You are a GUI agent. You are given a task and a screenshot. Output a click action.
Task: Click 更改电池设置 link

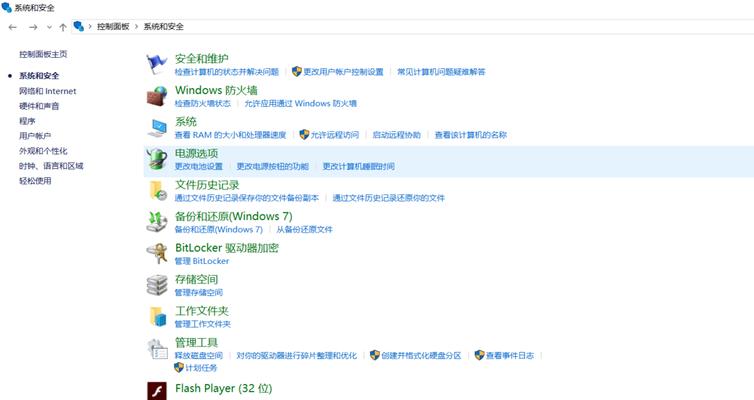click(199, 166)
